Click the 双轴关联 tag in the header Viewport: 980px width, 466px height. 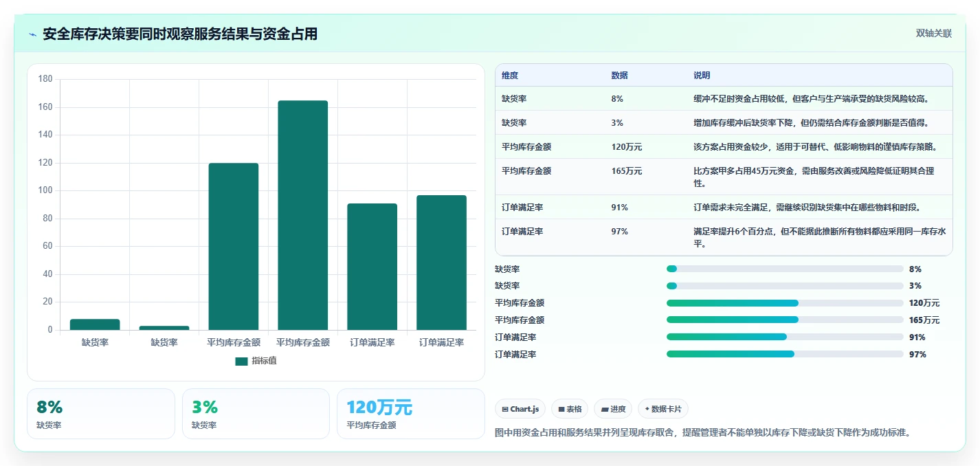tap(933, 34)
